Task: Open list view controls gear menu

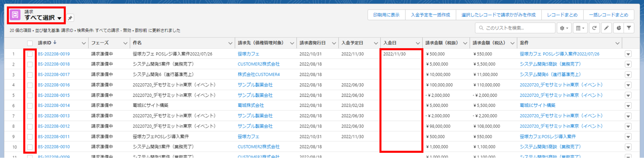Action: [564, 28]
